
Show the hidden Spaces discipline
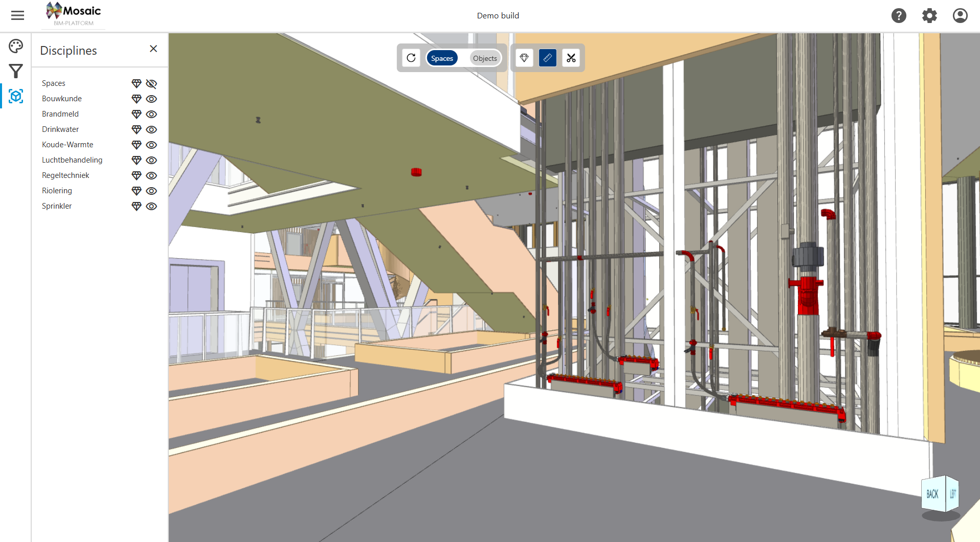pos(151,83)
